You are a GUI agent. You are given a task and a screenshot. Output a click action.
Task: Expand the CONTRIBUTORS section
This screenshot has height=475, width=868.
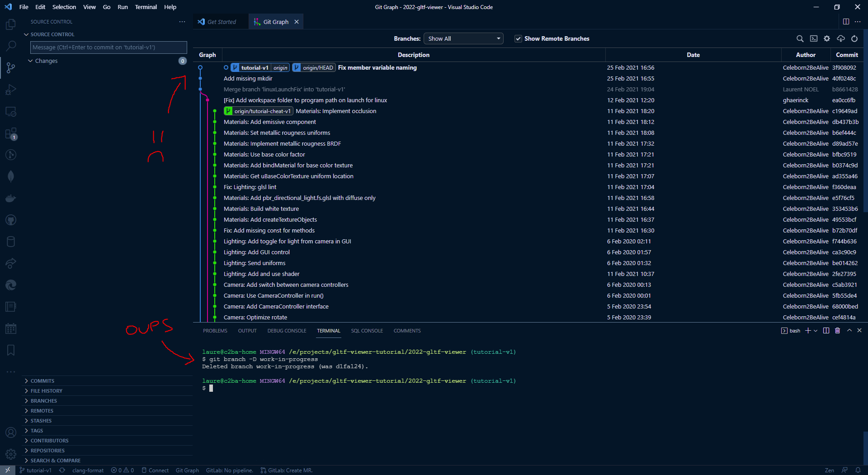point(49,441)
